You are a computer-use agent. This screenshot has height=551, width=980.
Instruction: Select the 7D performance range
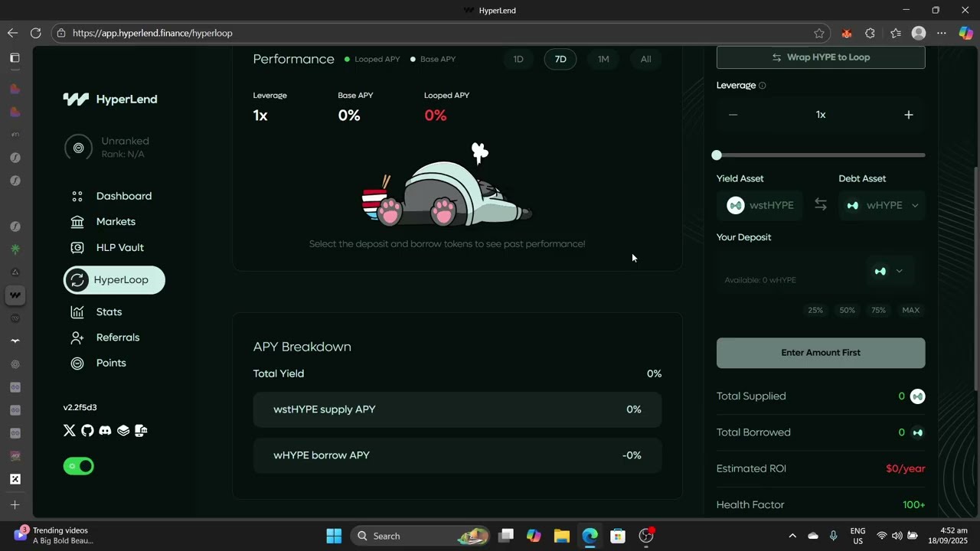(x=560, y=59)
